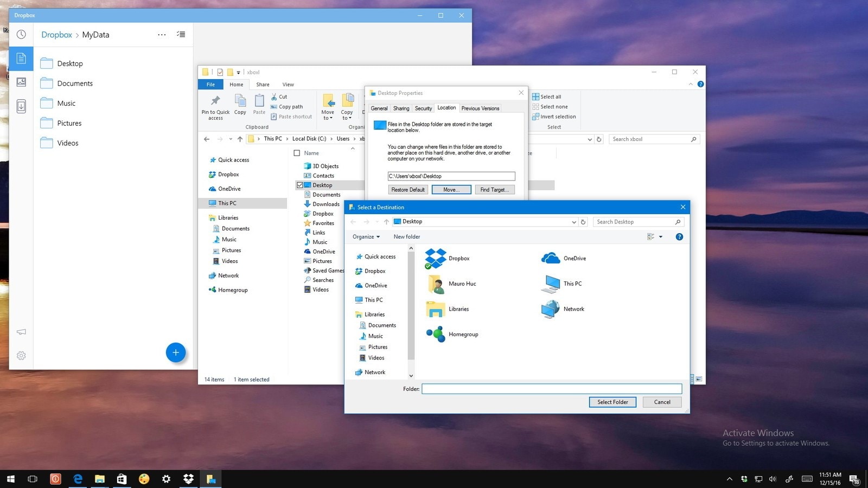The width and height of the screenshot is (868, 488).
Task: Click the nav pane scrollbar down arrow in dialog
Action: (411, 376)
